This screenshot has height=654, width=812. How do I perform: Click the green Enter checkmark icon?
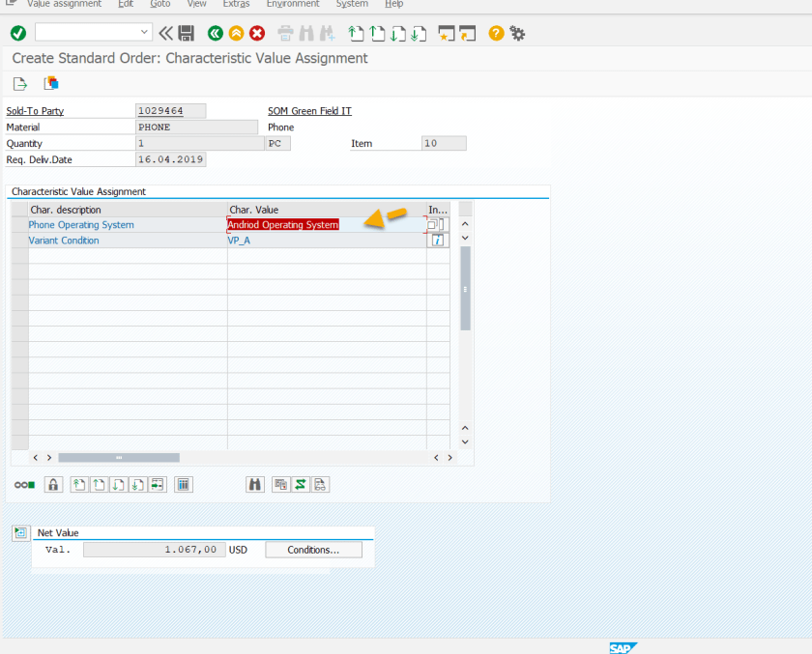[18, 34]
